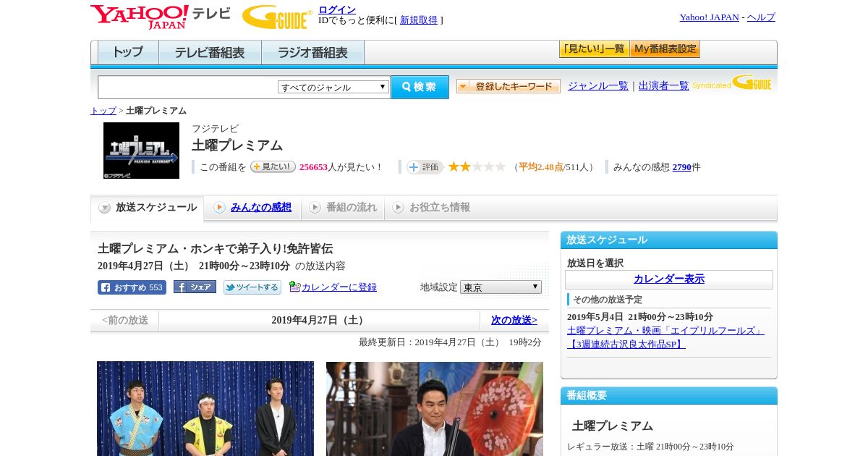Click the star rating display
This screenshot has width=868, height=456.
point(477,166)
